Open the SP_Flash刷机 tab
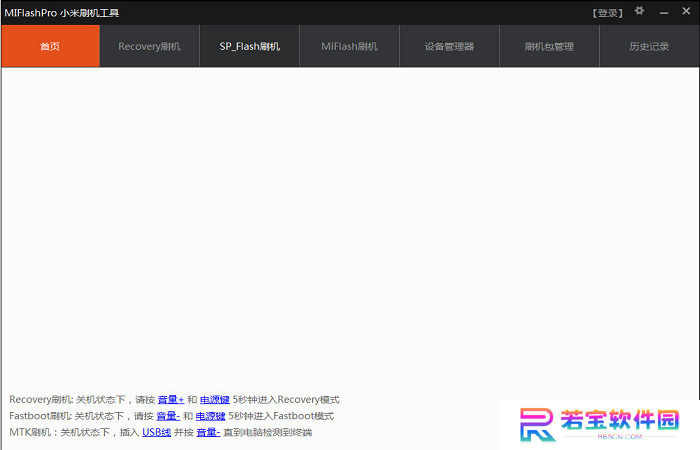 [250, 46]
